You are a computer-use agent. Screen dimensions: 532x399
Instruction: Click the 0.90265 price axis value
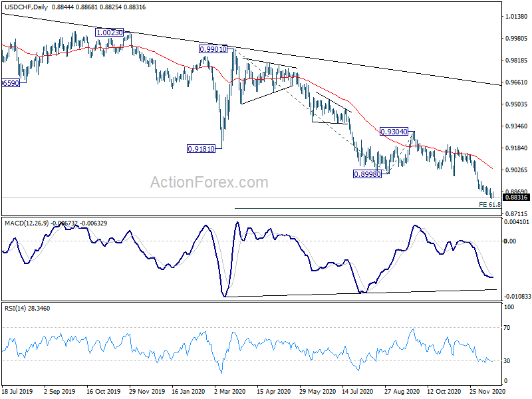[x=517, y=170]
